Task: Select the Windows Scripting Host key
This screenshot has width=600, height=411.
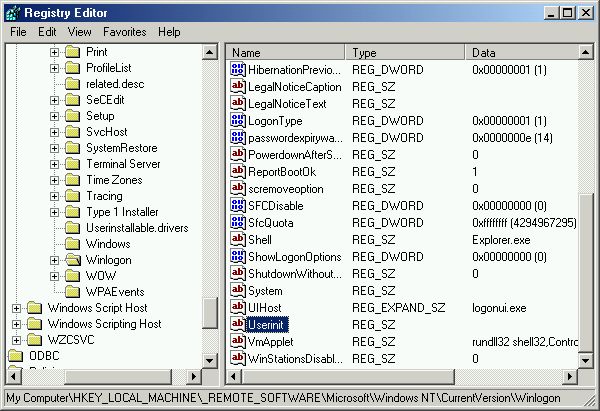Action: pyautogui.click(x=104, y=324)
